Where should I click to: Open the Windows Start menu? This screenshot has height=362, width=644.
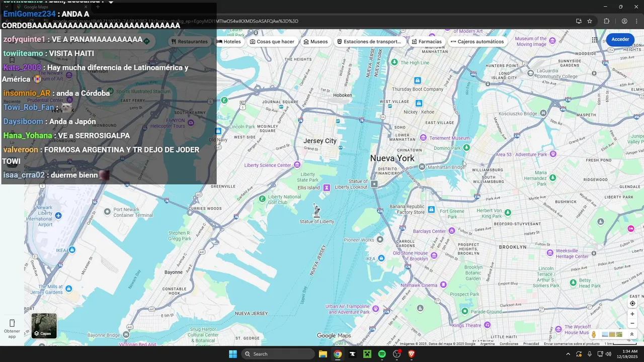233,354
